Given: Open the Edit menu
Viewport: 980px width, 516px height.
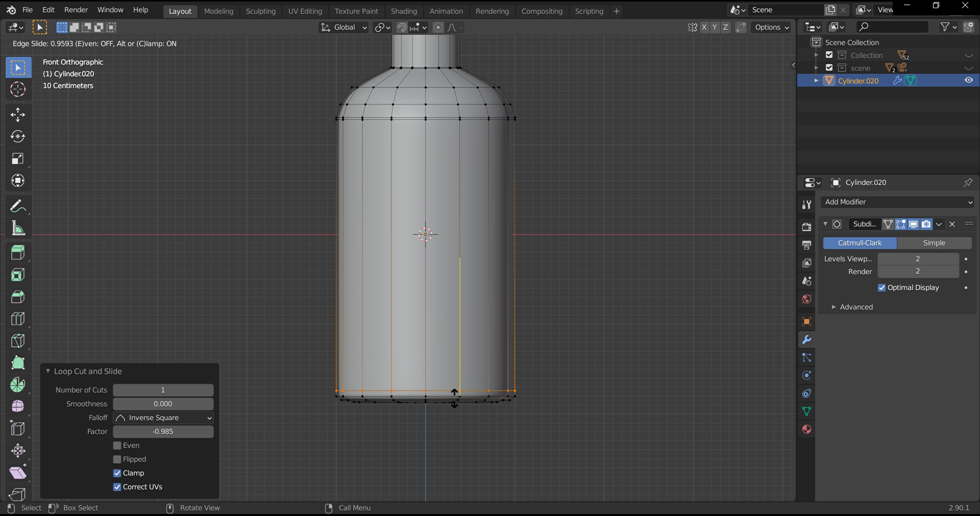Looking at the screenshot, I should pos(48,10).
